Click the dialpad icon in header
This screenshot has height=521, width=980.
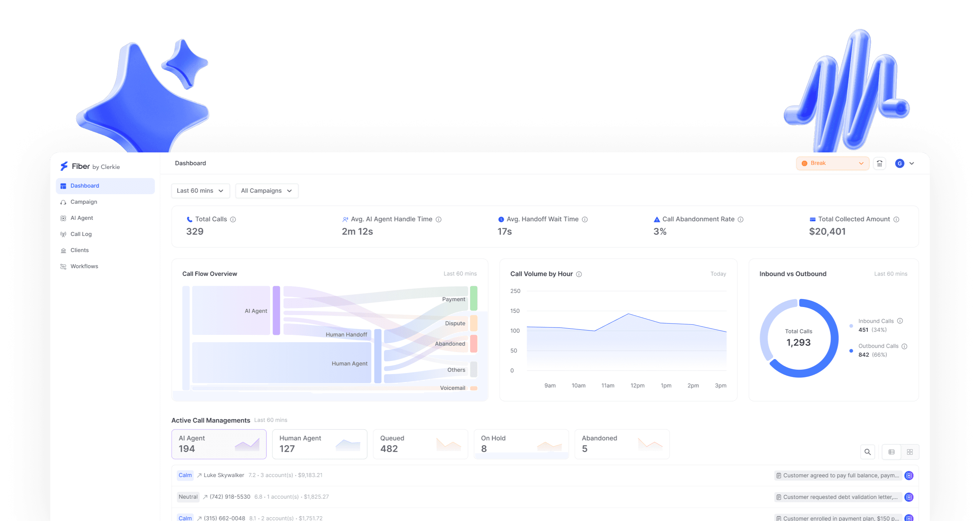(879, 163)
